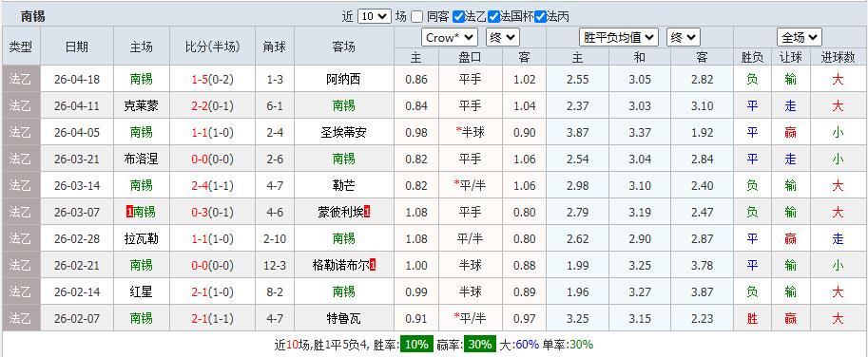This screenshot has height=357, width=868.
Task: Click the 让球 column header
Action: coord(790,57)
